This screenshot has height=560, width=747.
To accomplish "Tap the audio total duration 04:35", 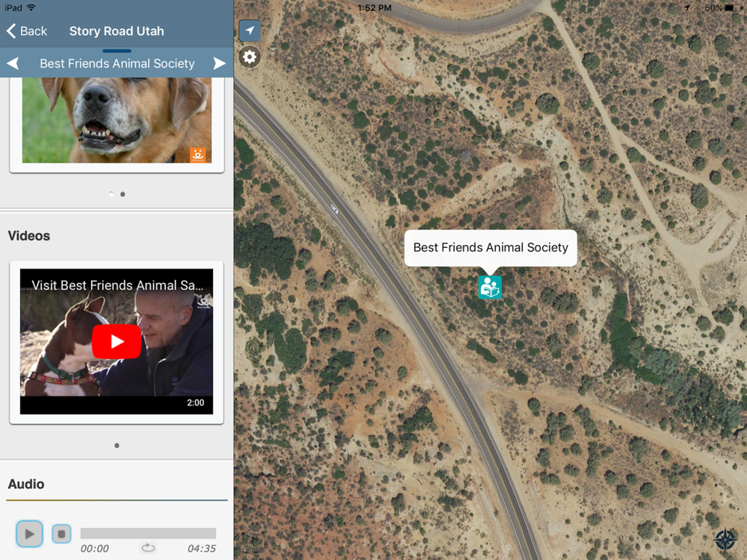I will [202, 549].
